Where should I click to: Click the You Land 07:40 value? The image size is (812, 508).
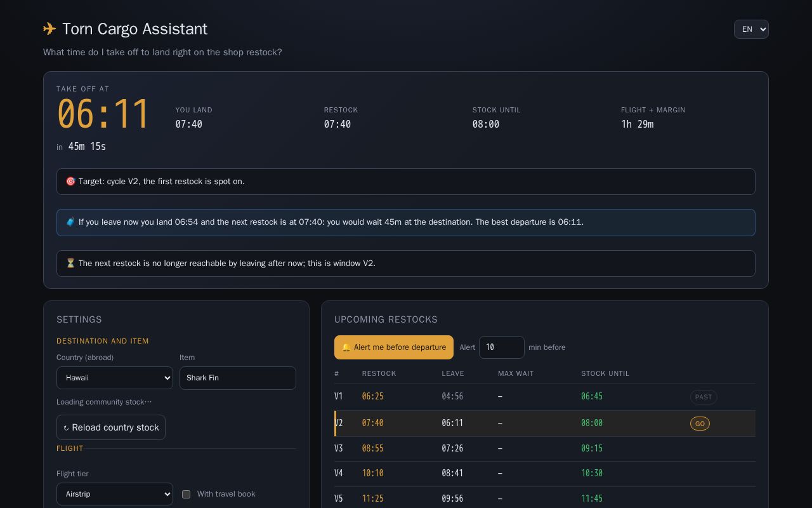[x=189, y=124]
